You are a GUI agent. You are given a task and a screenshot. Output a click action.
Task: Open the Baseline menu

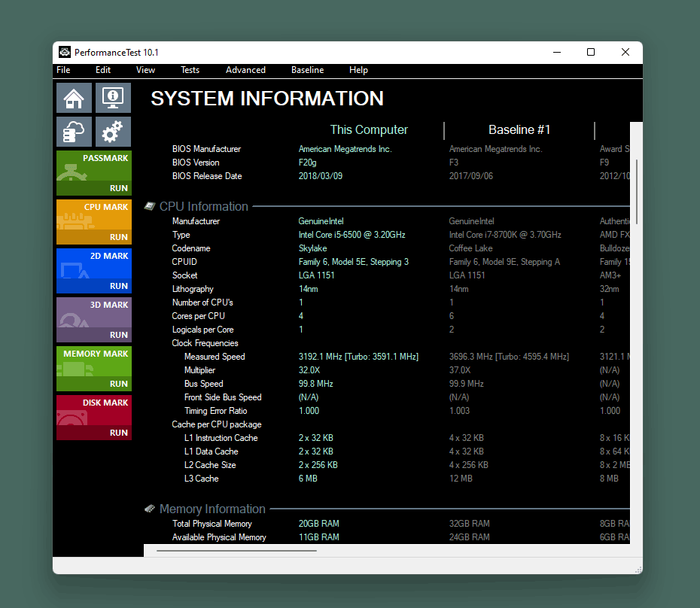(308, 70)
